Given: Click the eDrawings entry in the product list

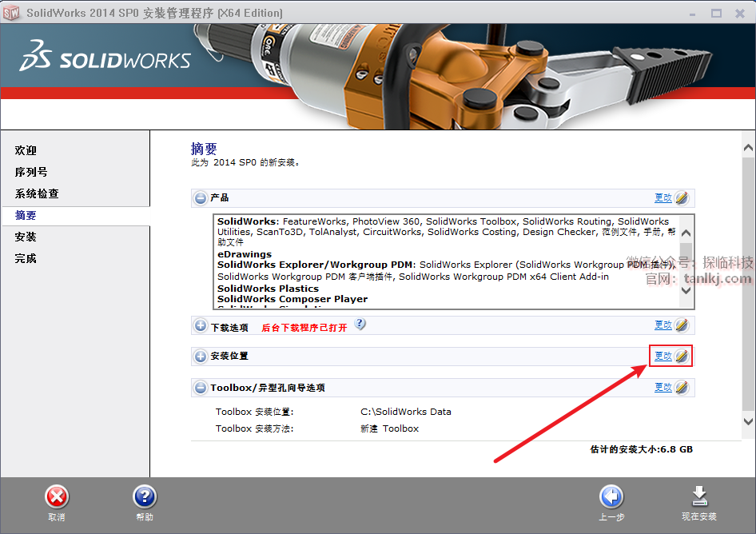Looking at the screenshot, I should click(x=245, y=253).
